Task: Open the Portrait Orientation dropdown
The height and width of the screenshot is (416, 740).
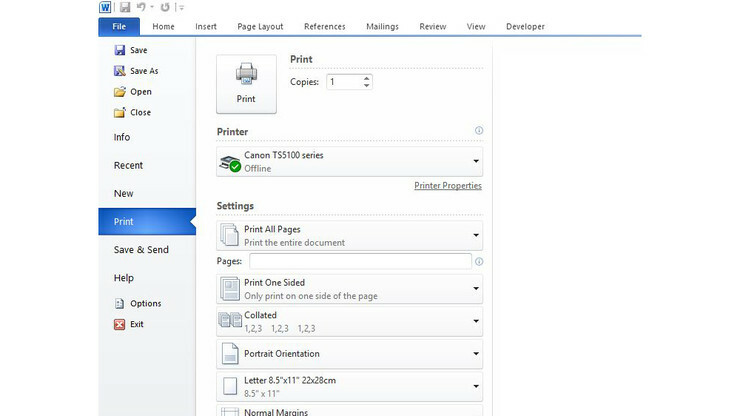Action: pos(350,354)
